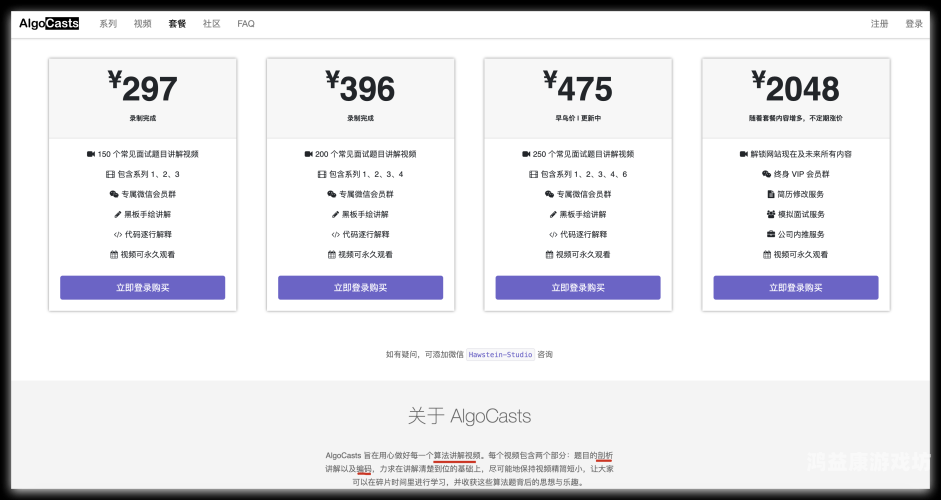Click WeChat icon in ¥475 plan

click(550, 194)
